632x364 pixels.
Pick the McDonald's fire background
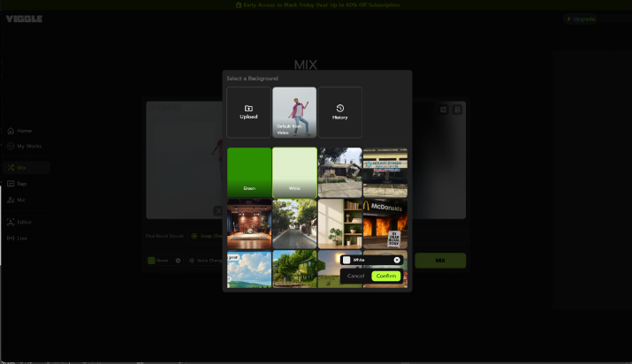click(385, 223)
